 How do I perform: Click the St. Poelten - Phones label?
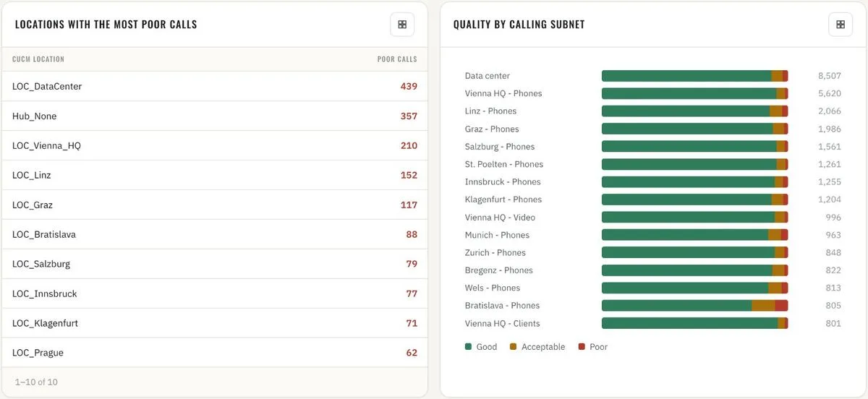(504, 164)
